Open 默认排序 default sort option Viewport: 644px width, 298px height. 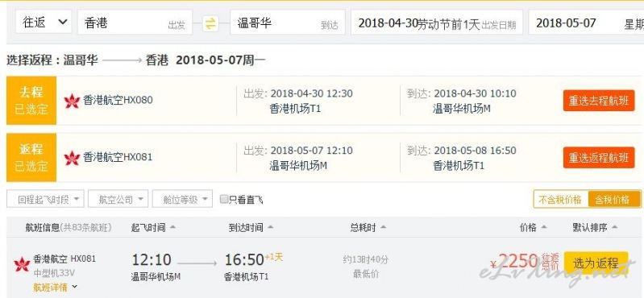595,227
